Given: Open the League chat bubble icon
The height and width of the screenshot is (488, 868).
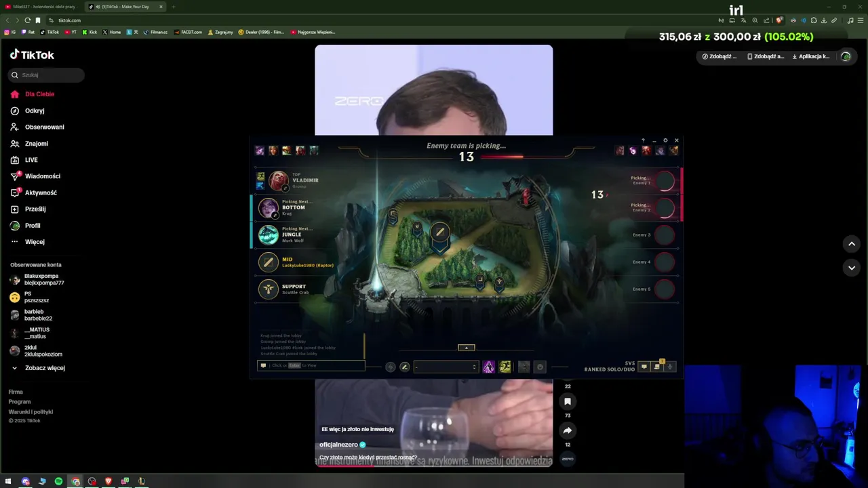Looking at the screenshot, I should coord(644,367).
